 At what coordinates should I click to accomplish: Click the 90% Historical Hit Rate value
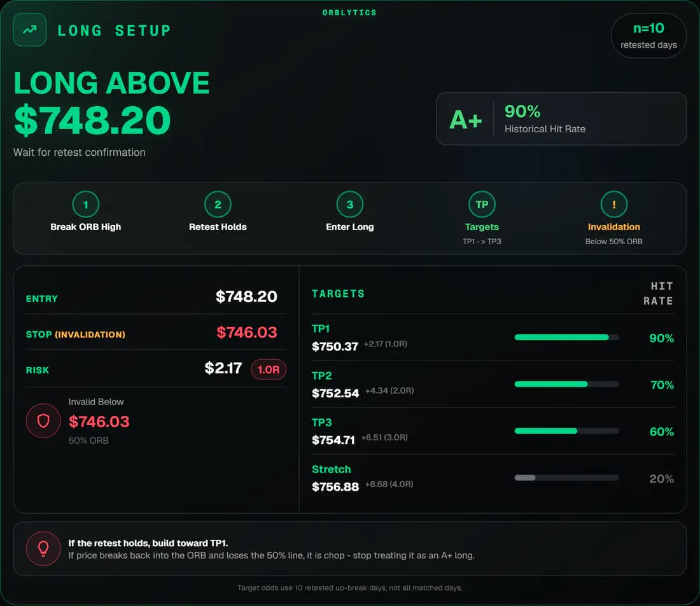pyautogui.click(x=522, y=111)
